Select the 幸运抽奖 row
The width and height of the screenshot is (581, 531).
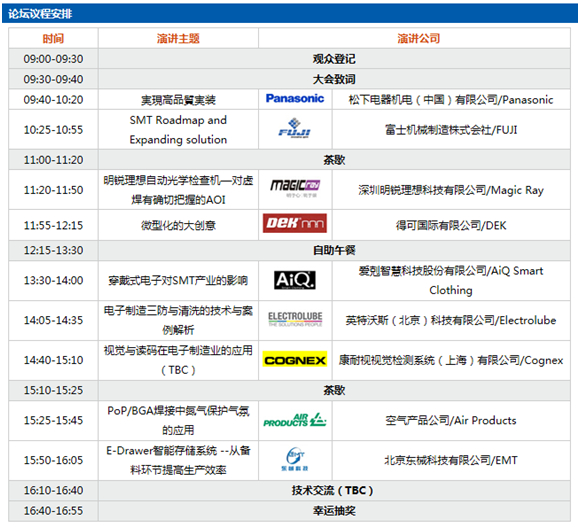point(290,511)
